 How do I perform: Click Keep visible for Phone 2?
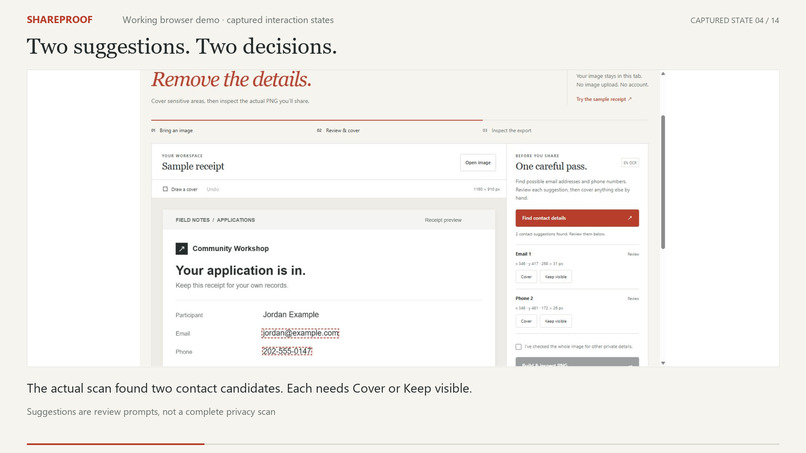556,321
